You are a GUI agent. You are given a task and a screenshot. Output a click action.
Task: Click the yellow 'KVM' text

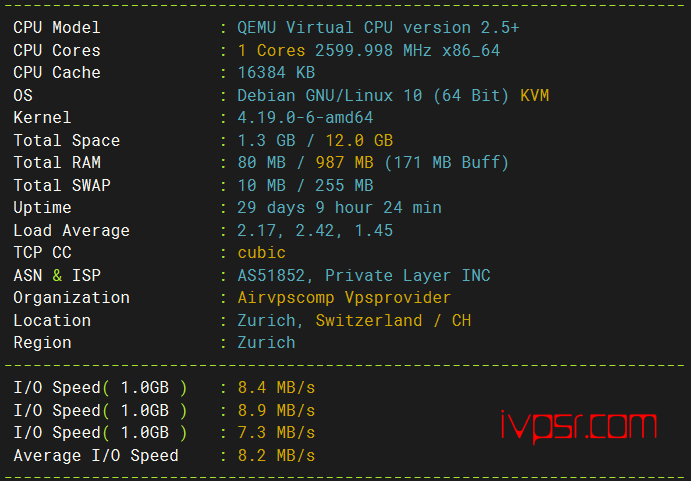(x=535, y=96)
